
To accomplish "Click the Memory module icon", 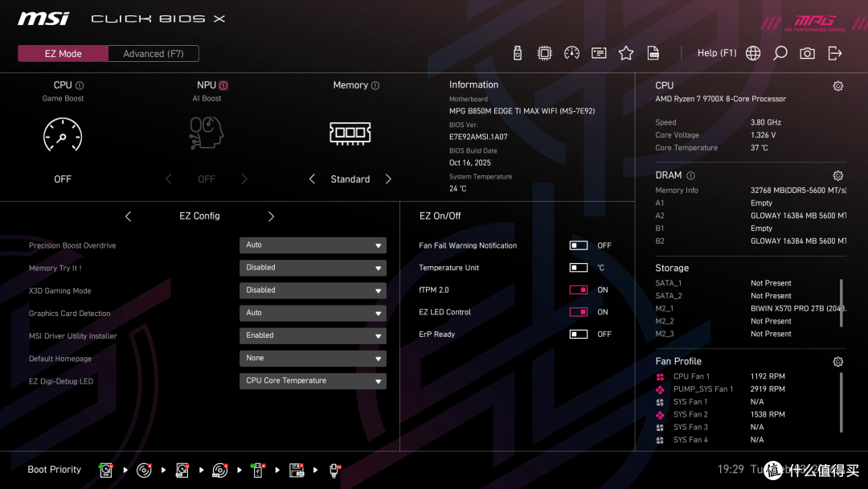I will [x=350, y=134].
